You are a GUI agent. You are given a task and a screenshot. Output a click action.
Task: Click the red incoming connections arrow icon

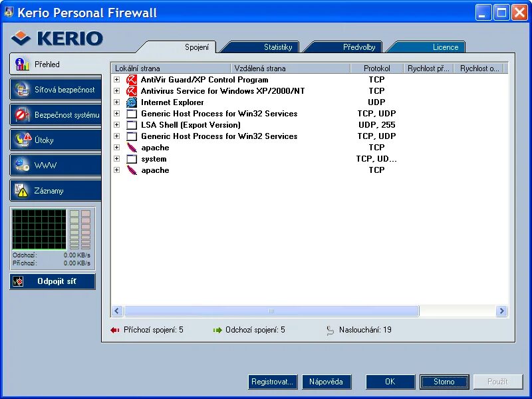click(114, 330)
